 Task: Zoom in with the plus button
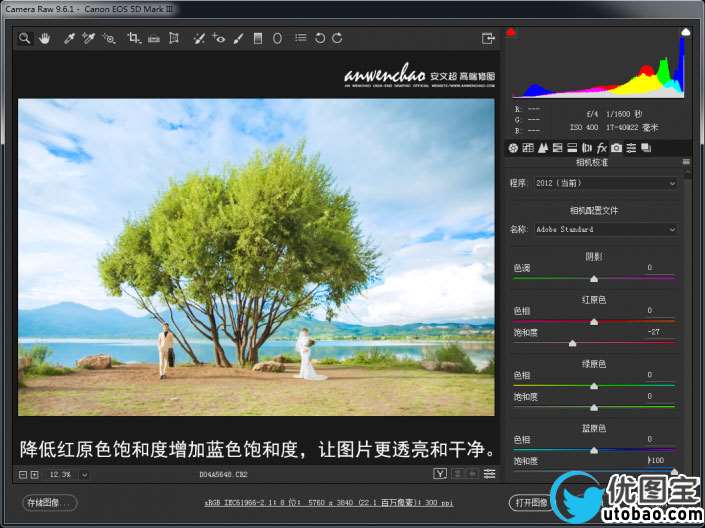click(35, 474)
